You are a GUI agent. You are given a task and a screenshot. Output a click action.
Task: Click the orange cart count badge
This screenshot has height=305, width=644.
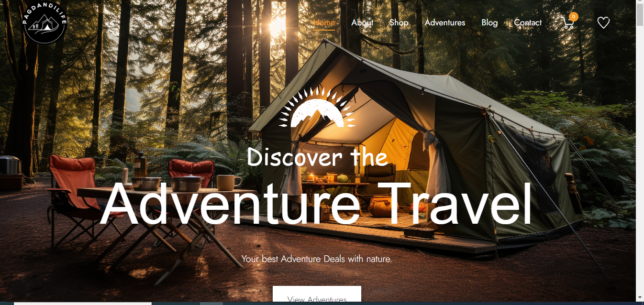point(574,17)
